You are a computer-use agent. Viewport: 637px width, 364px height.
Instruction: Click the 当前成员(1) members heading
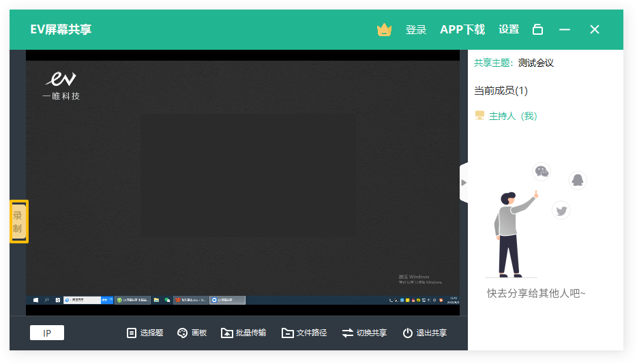coord(501,90)
